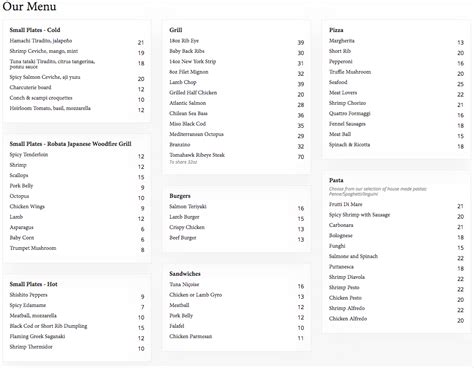This screenshot has width=474, height=368.
Task: Click the Tuna Niçoise sandwich item
Action: pos(184,284)
